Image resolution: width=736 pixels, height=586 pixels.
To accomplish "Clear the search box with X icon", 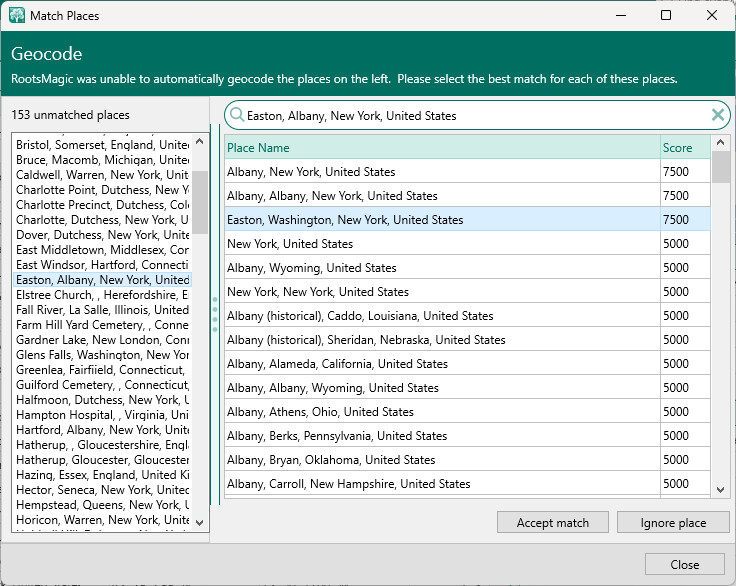I will [718, 115].
